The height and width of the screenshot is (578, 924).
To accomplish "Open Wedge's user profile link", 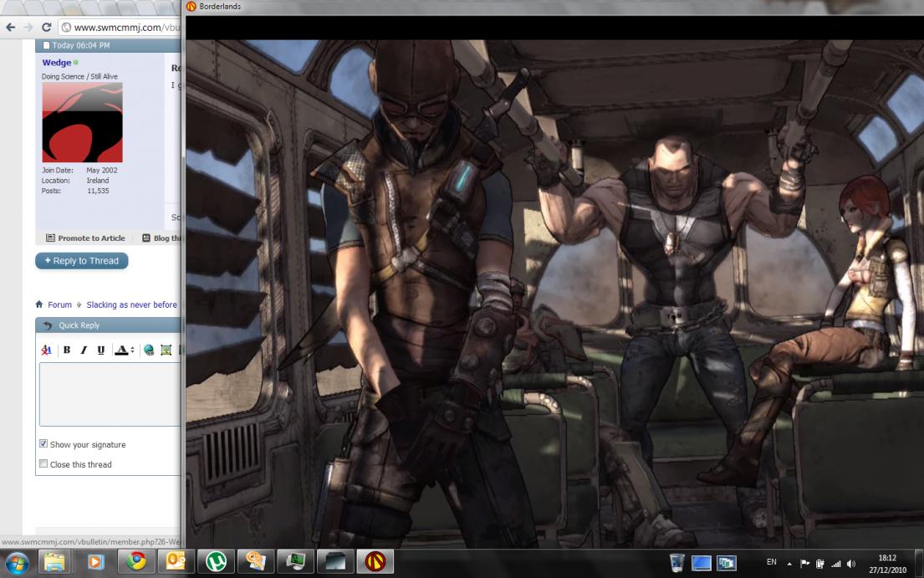I will 57,63.
